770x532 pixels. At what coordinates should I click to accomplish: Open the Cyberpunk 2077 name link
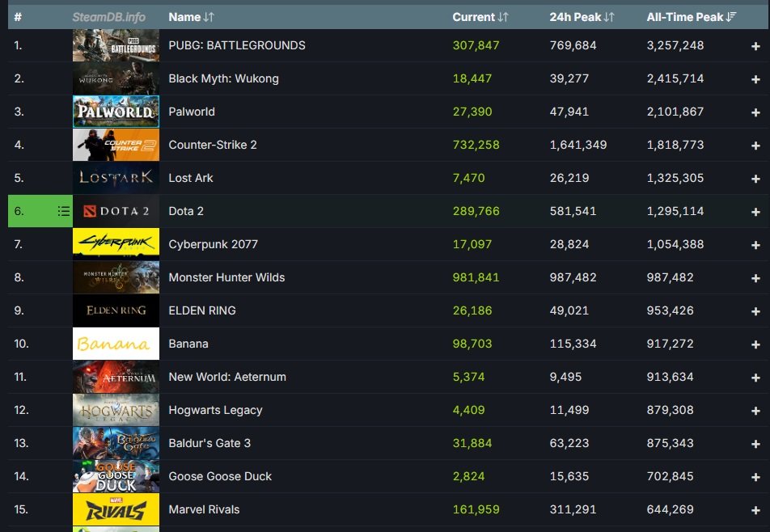click(214, 244)
